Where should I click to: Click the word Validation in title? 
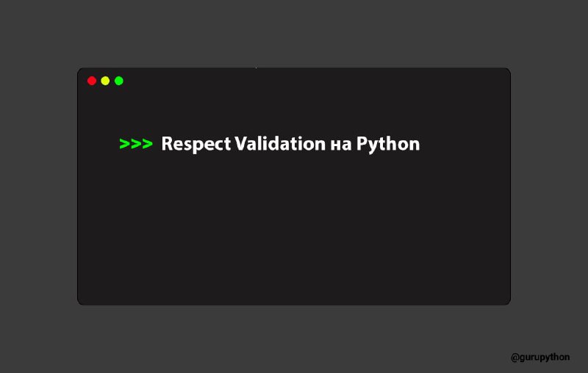(x=281, y=144)
